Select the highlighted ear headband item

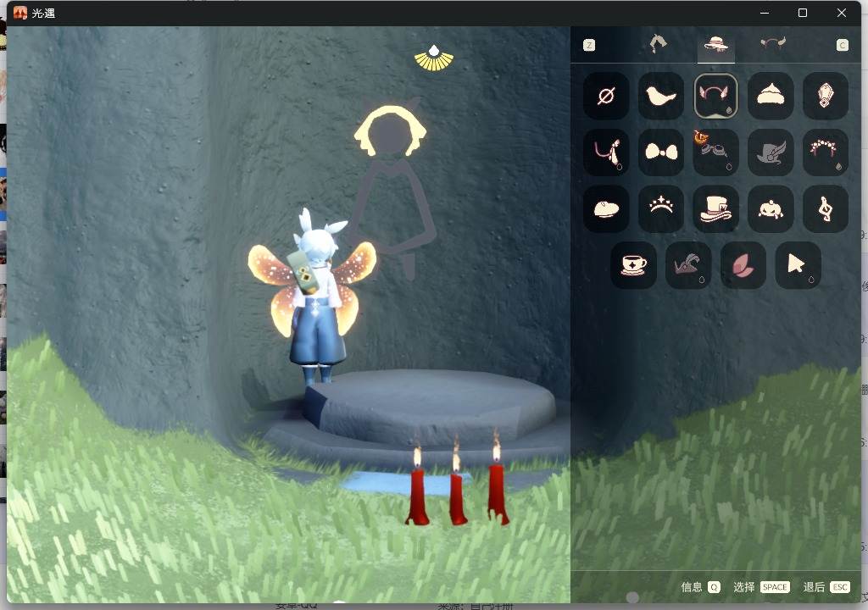point(715,97)
